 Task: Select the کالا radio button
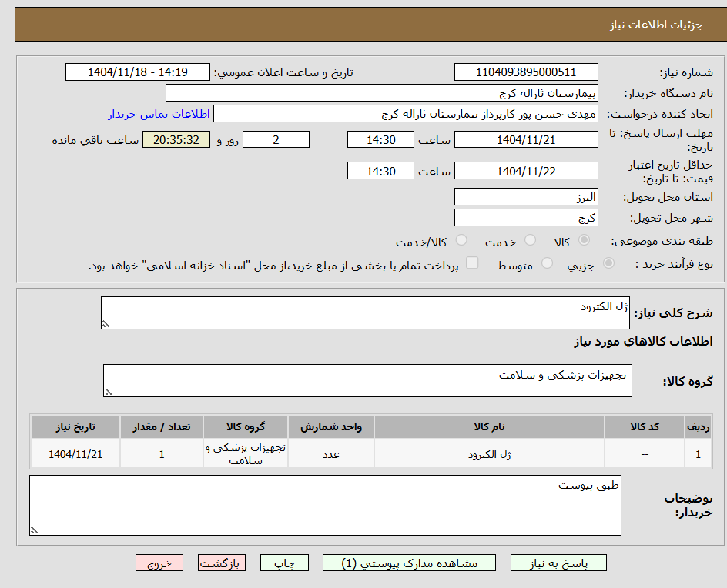585,240
